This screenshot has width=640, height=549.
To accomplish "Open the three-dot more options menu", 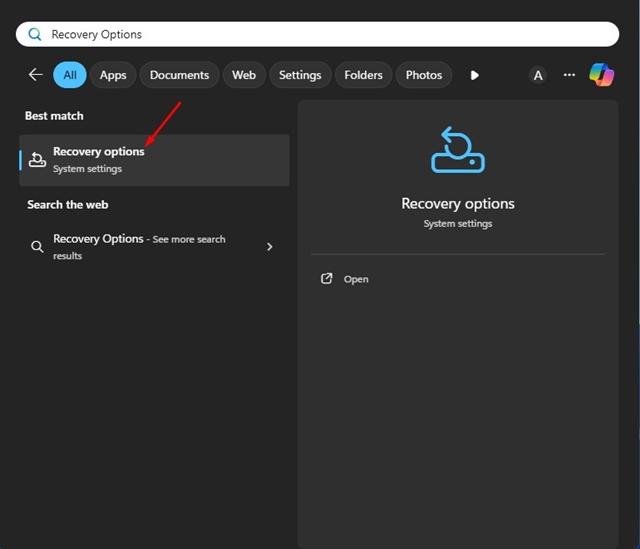I will 569,75.
